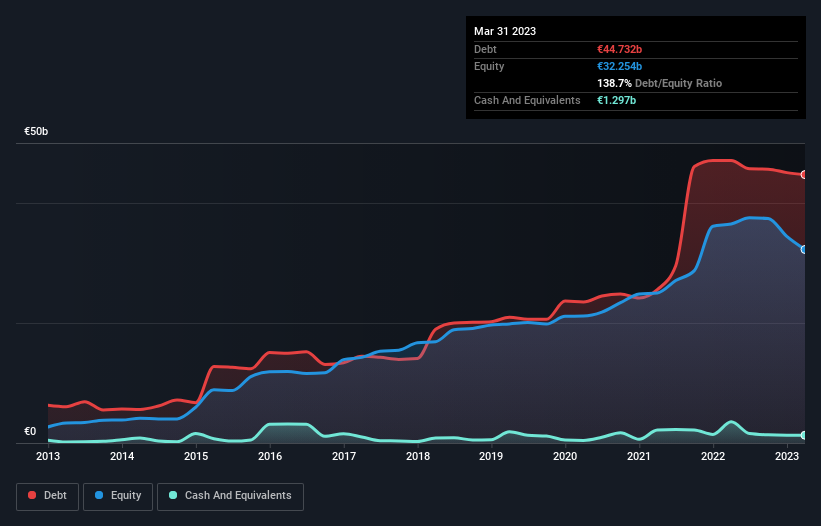Click the 2019 x-axis label
821x526 pixels.
pos(491,456)
